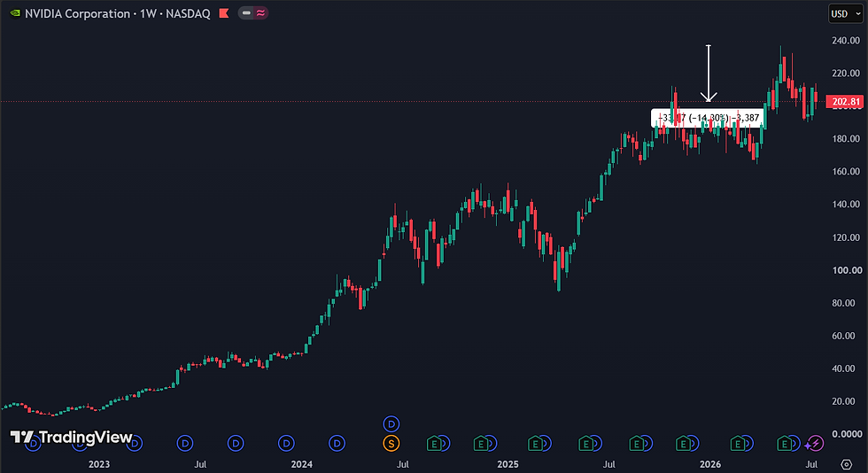The image size is (868, 473).
Task: Click the 100.00 price axis label
Action: 846,270
